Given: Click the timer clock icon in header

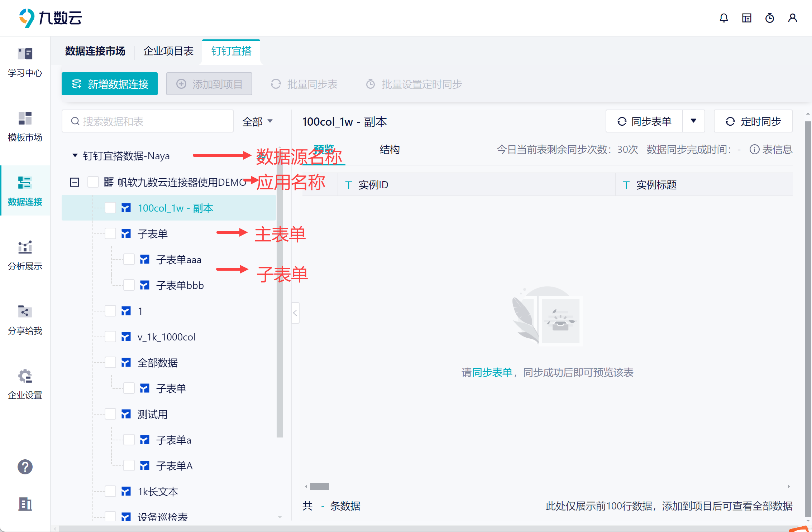Looking at the screenshot, I should pyautogui.click(x=769, y=18).
